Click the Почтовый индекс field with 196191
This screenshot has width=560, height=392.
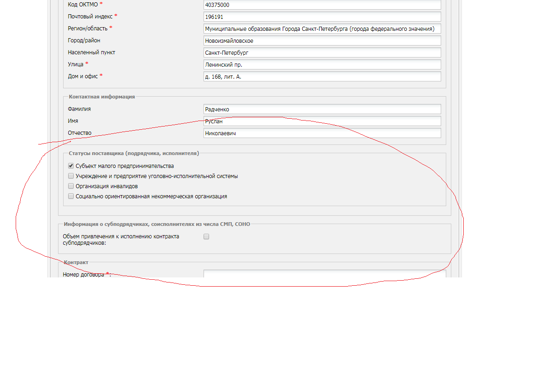click(322, 17)
